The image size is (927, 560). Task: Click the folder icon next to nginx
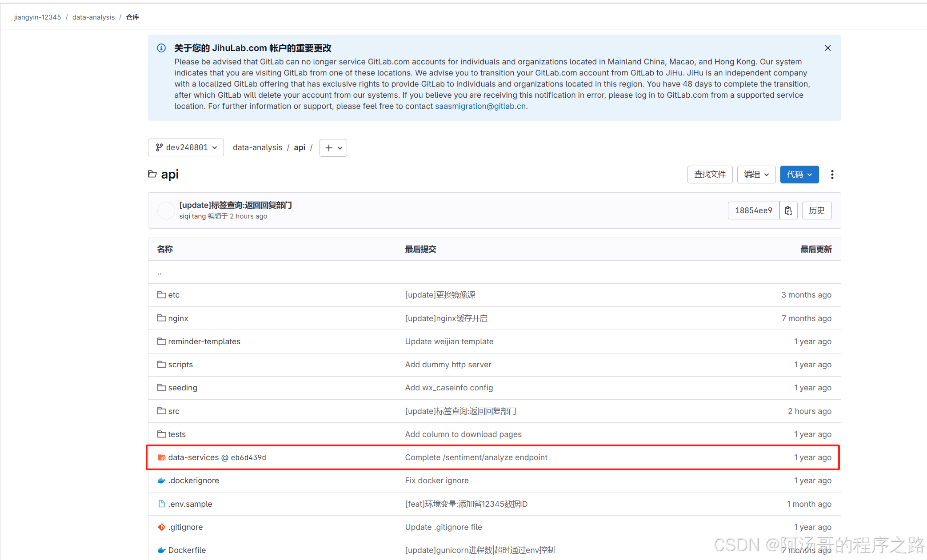(x=161, y=318)
